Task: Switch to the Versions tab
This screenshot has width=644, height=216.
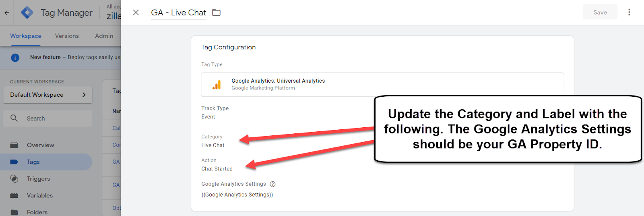Action: [67, 36]
